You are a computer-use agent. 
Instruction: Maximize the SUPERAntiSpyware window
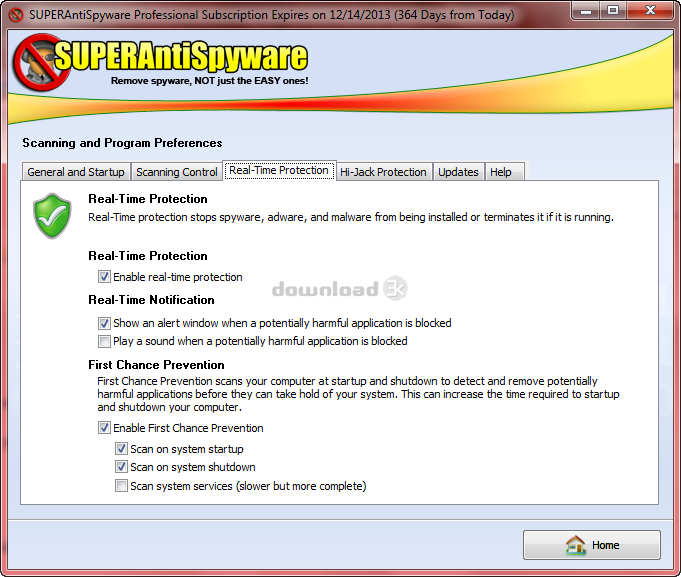tap(613, 10)
